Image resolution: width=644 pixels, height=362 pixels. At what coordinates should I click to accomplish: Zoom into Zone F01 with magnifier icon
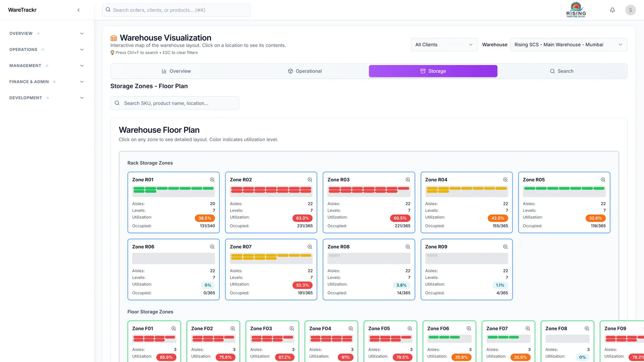tap(173, 329)
